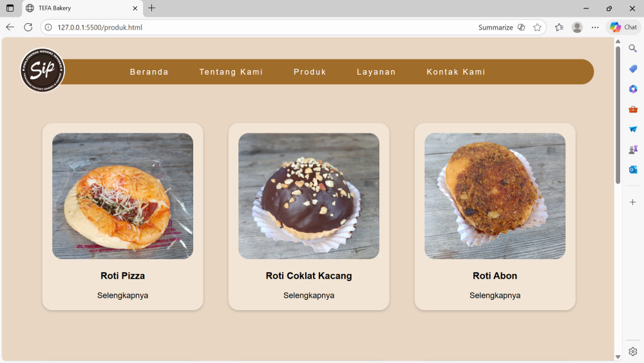The image size is (644, 363).
Task: Navigate to Beranda menu
Action: 149,72
